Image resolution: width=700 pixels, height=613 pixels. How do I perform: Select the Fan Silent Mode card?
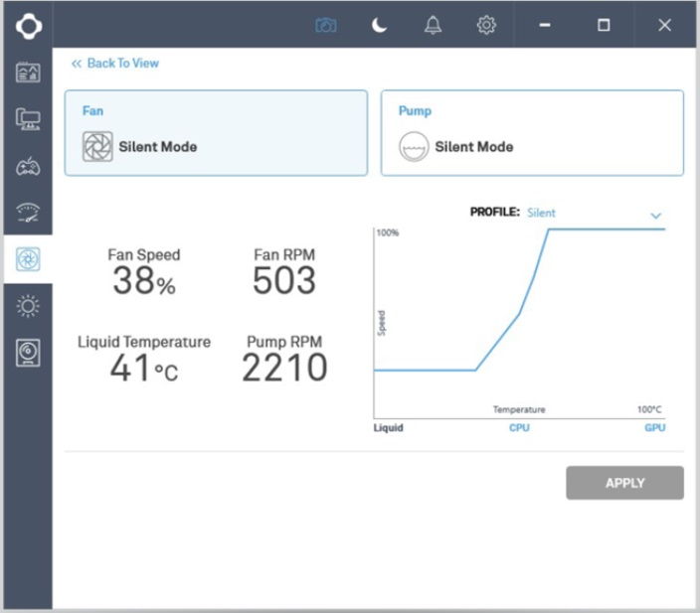point(216,133)
